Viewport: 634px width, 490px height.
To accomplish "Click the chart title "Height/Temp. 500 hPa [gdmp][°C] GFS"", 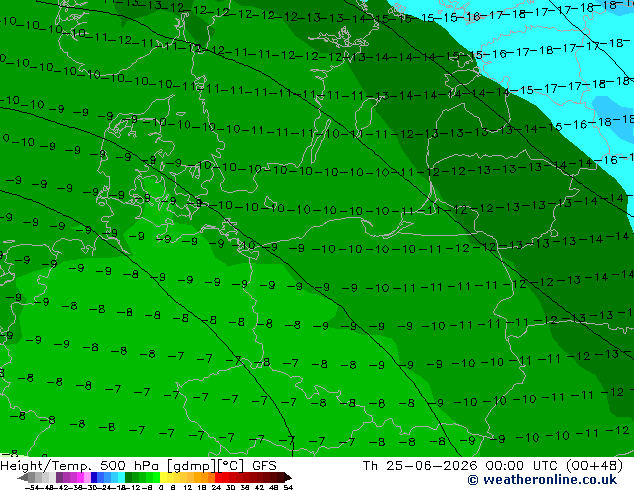I will click(138, 466).
